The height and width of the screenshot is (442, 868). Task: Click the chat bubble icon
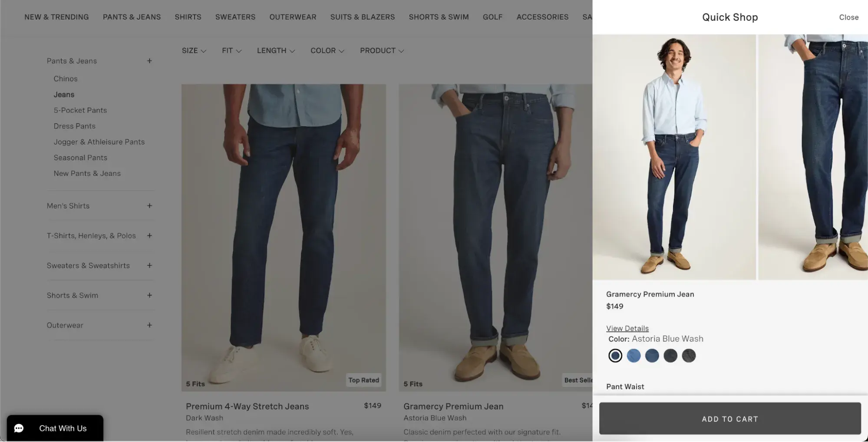tap(19, 429)
